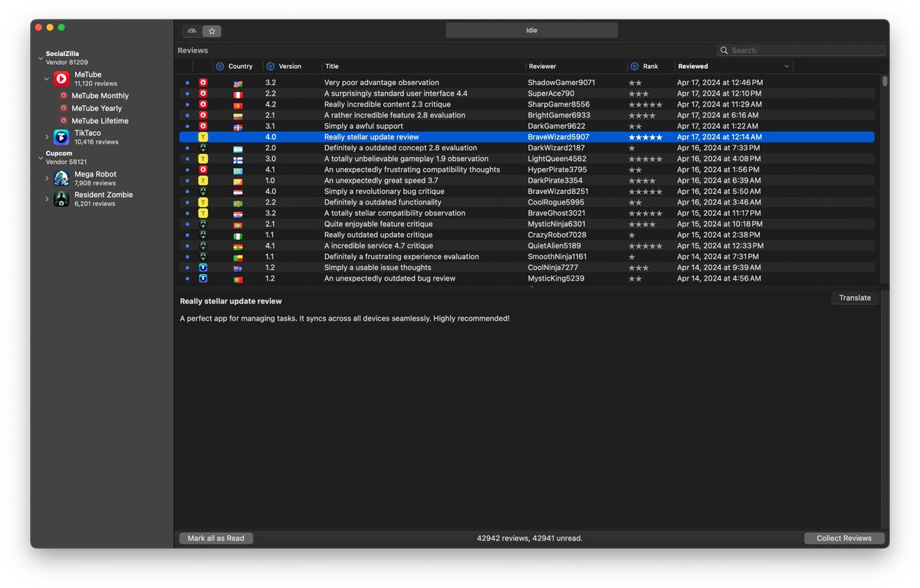Viewport: 920px width, 588px height.
Task: Click Mark all as Read
Action: (x=216, y=538)
